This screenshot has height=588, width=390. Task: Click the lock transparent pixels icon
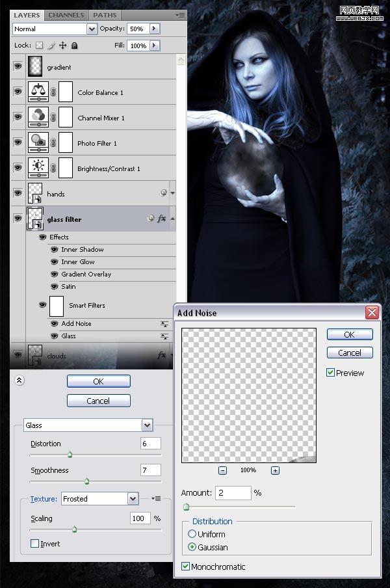click(x=40, y=46)
